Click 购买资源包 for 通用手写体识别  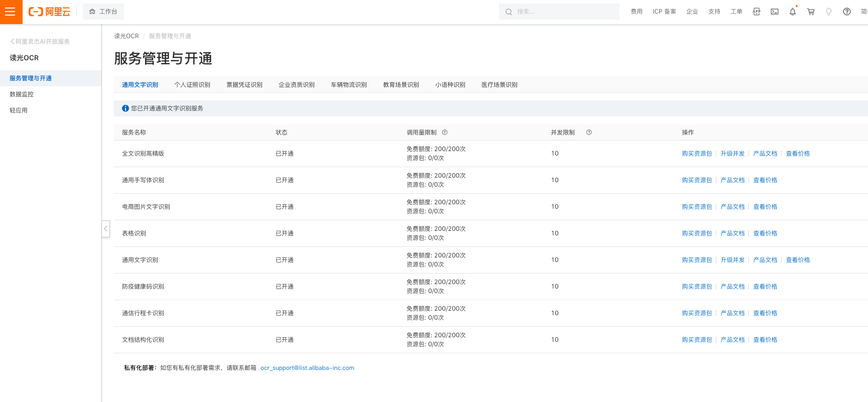click(x=697, y=180)
